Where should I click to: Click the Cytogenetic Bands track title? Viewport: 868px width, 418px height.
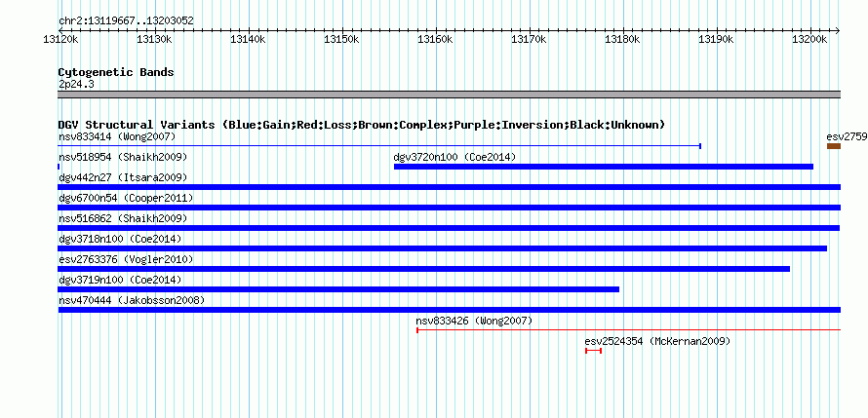coord(116,72)
